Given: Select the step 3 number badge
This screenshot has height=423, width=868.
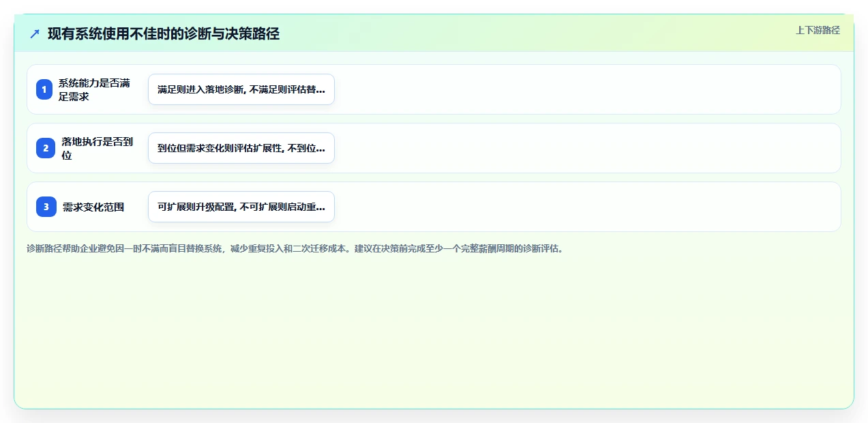Looking at the screenshot, I should (x=46, y=207).
